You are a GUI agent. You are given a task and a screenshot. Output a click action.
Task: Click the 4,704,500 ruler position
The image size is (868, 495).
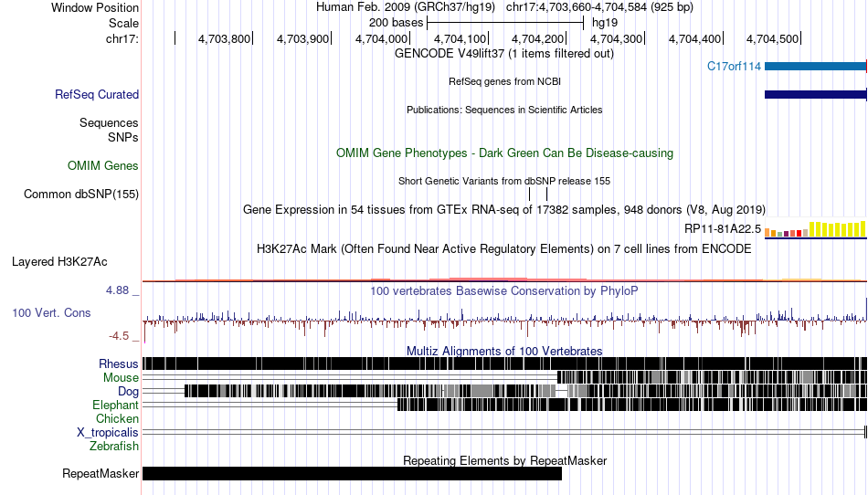coord(773,38)
